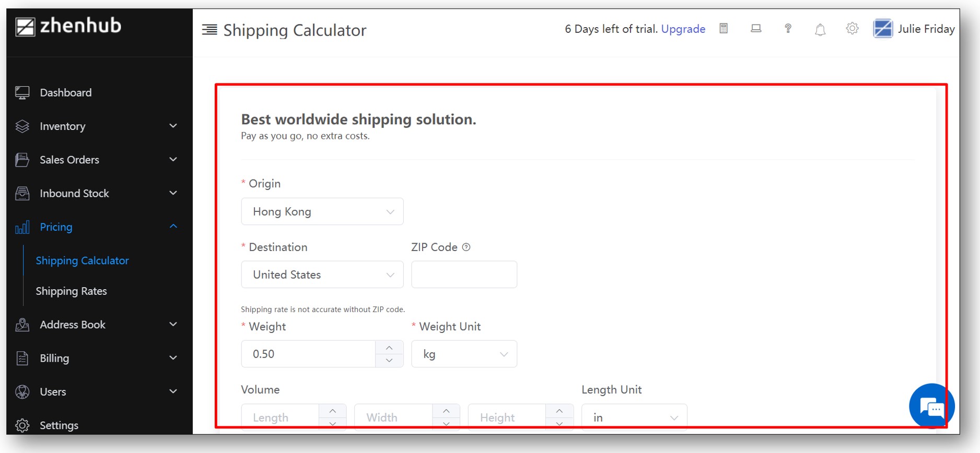
Task: Open the Origin dropdown showing Hong Kong
Action: click(322, 211)
